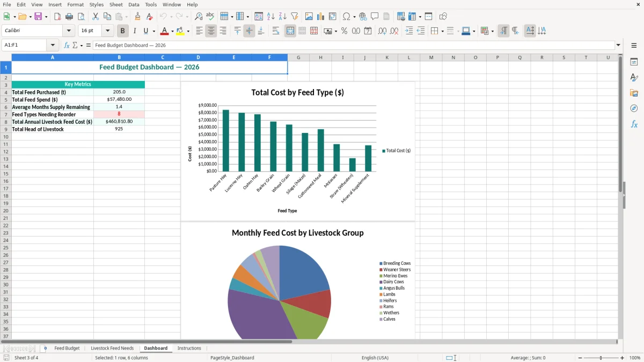The width and height of the screenshot is (644, 362).
Task: Open the Borders dropdown arrow
Action: (x=442, y=31)
